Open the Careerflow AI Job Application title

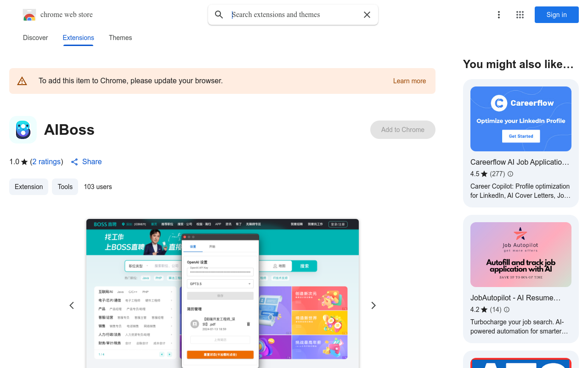click(x=520, y=162)
